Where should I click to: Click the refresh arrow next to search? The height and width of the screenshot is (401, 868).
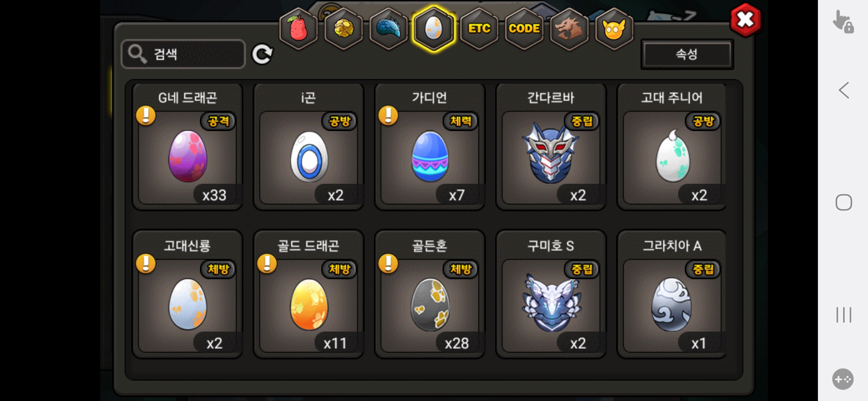click(x=262, y=55)
